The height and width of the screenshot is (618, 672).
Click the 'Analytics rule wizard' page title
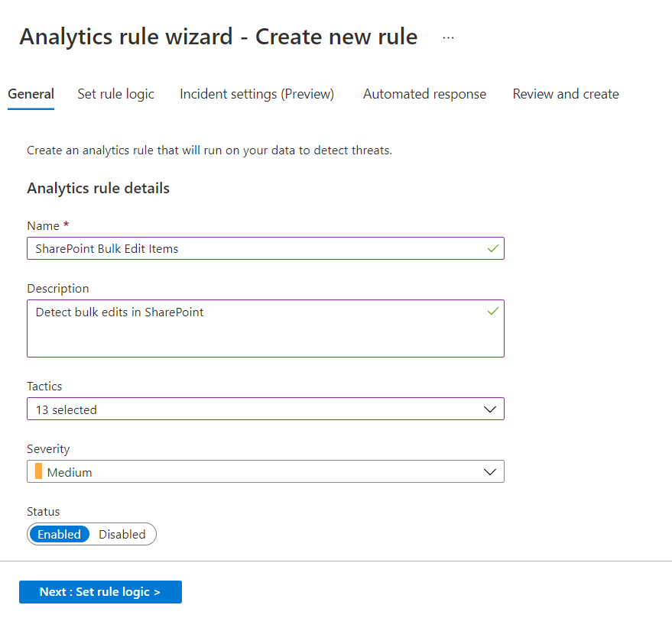pos(218,37)
